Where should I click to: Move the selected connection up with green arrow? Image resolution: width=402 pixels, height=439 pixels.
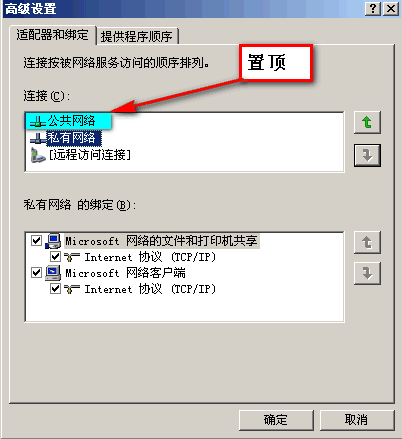(367, 122)
